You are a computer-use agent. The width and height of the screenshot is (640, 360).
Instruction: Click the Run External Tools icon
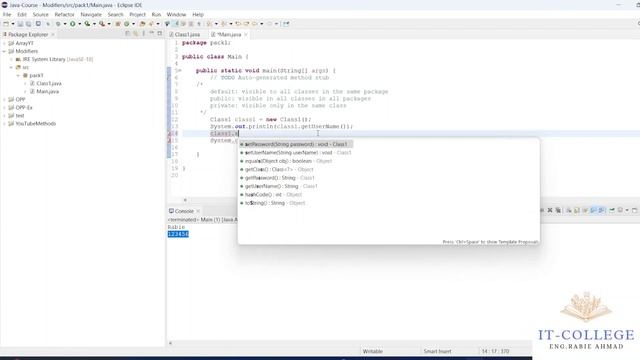click(x=102, y=24)
